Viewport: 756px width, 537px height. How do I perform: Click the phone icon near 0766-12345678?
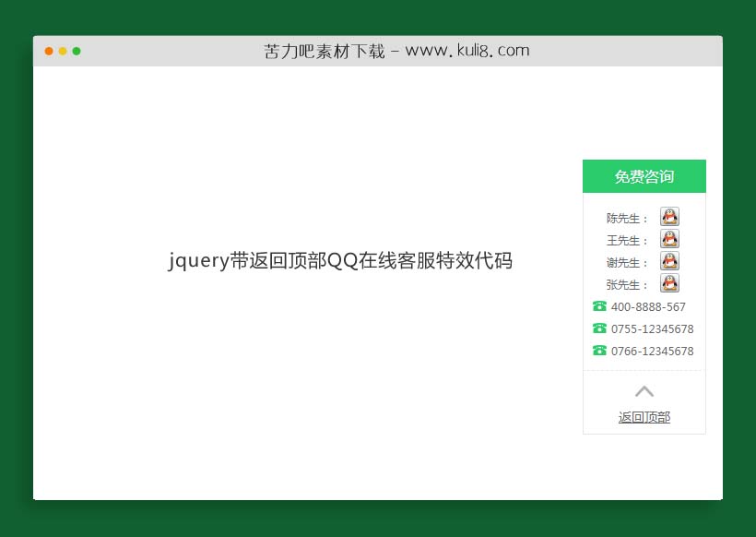click(599, 351)
